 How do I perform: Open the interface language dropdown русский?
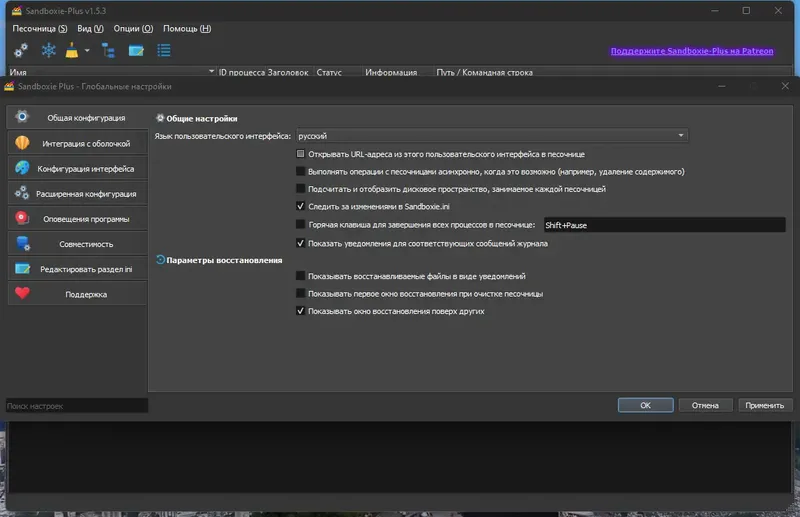pos(492,136)
